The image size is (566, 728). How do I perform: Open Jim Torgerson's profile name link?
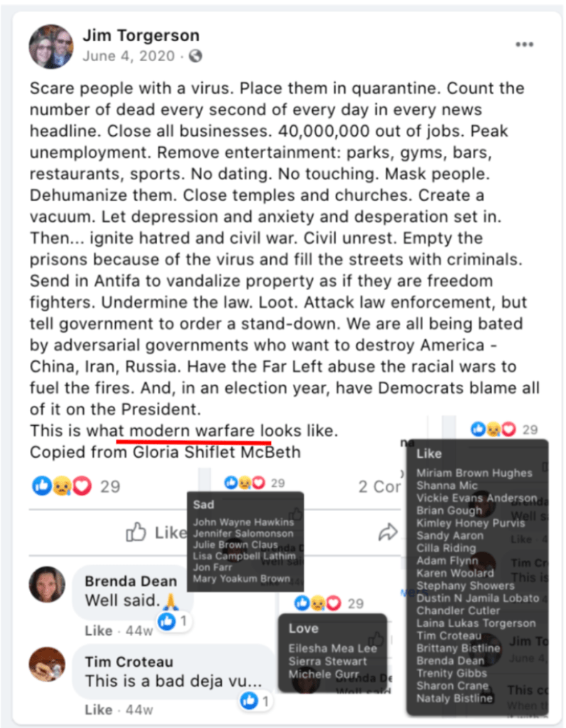[141, 36]
